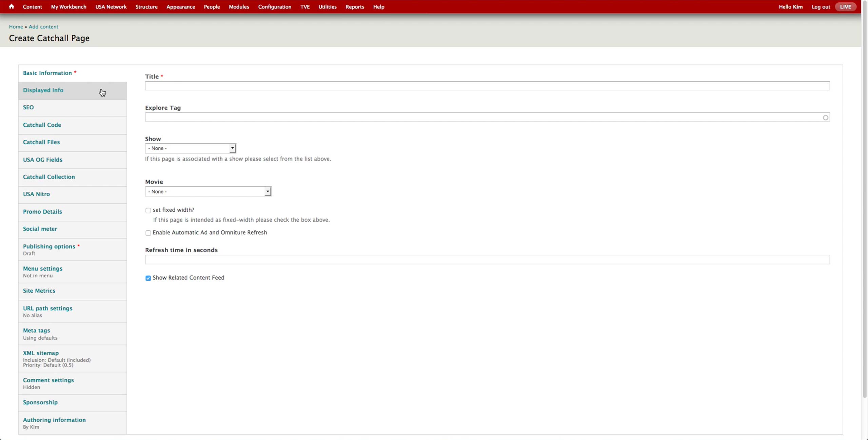Viewport: 868px width, 440px height.
Task: Click the Refresh time in seconds field
Action: pyautogui.click(x=487, y=260)
